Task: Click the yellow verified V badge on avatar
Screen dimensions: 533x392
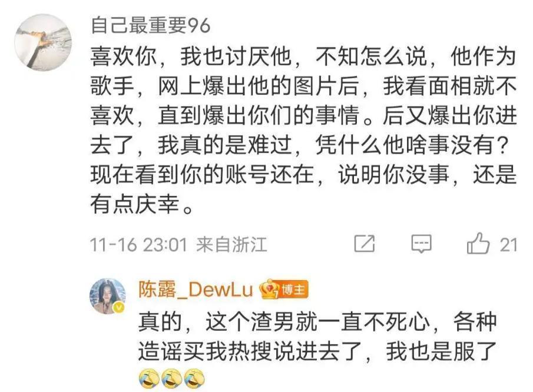Action: pos(118,307)
